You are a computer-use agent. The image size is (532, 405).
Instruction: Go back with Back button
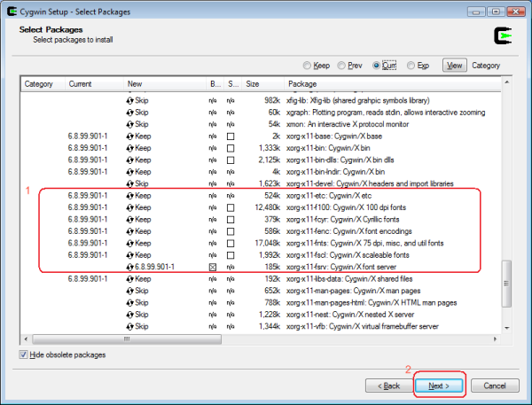click(389, 386)
